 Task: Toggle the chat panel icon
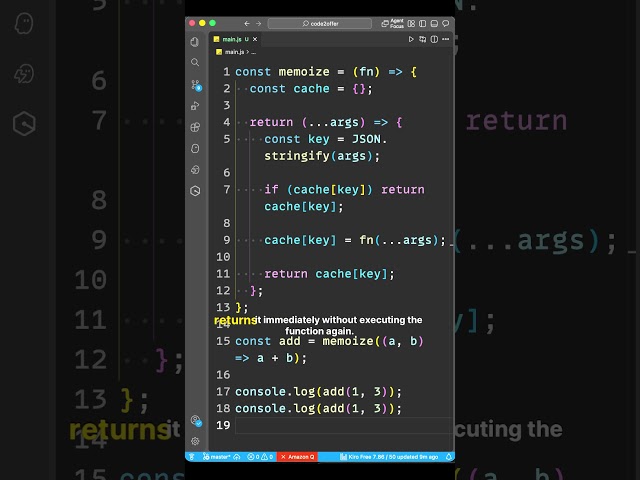(x=446, y=24)
